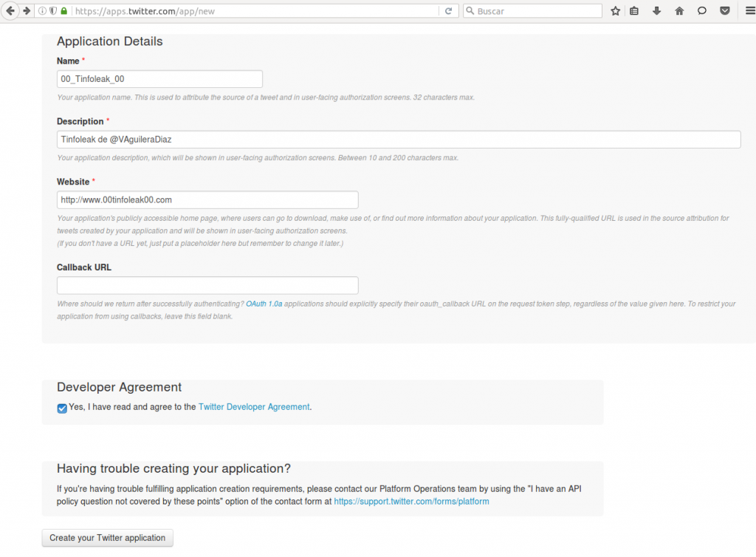Open the OAuth 1.0a link
756x557 pixels.
264,304
